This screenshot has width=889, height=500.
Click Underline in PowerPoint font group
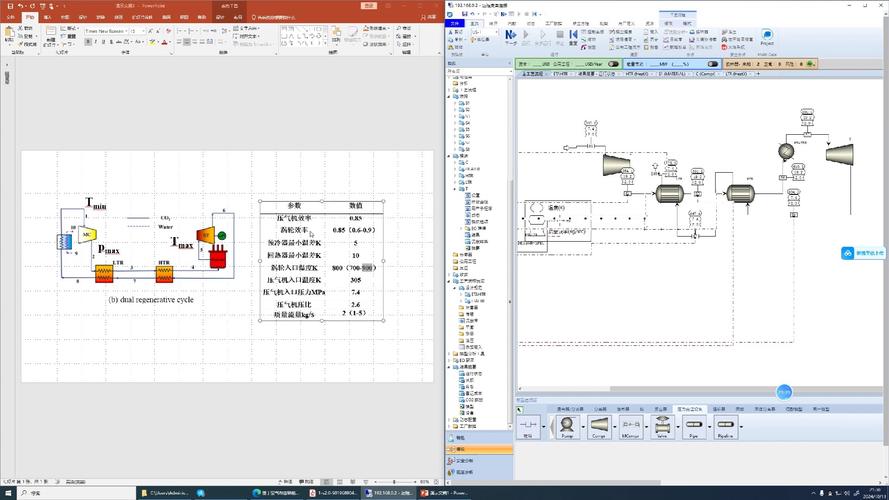tap(103, 42)
